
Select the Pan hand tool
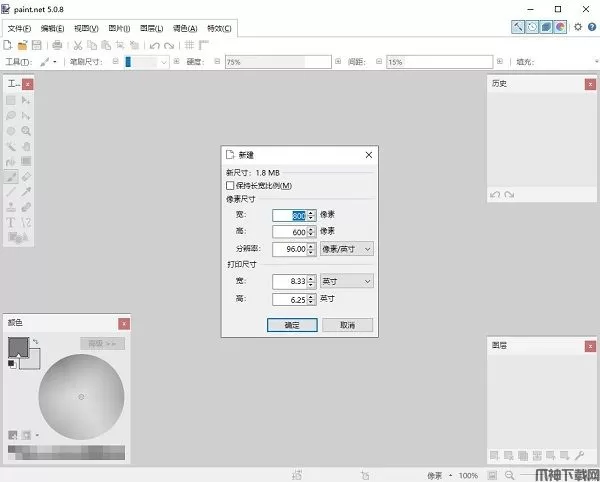coord(26,146)
